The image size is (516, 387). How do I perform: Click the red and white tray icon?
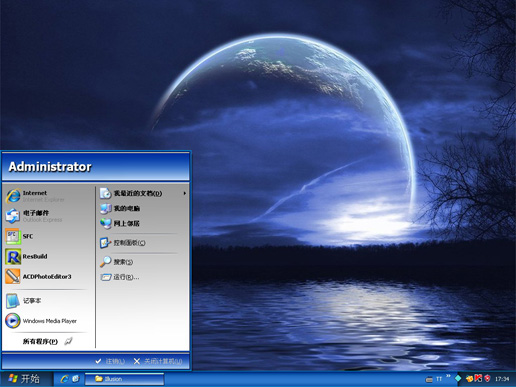(x=478, y=378)
